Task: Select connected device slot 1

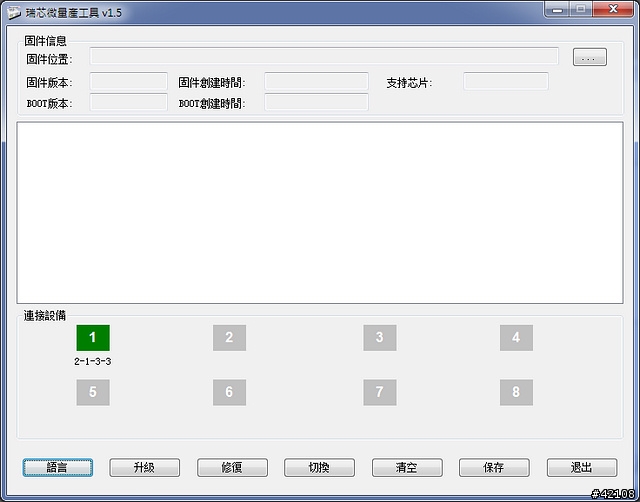Action: [x=93, y=338]
